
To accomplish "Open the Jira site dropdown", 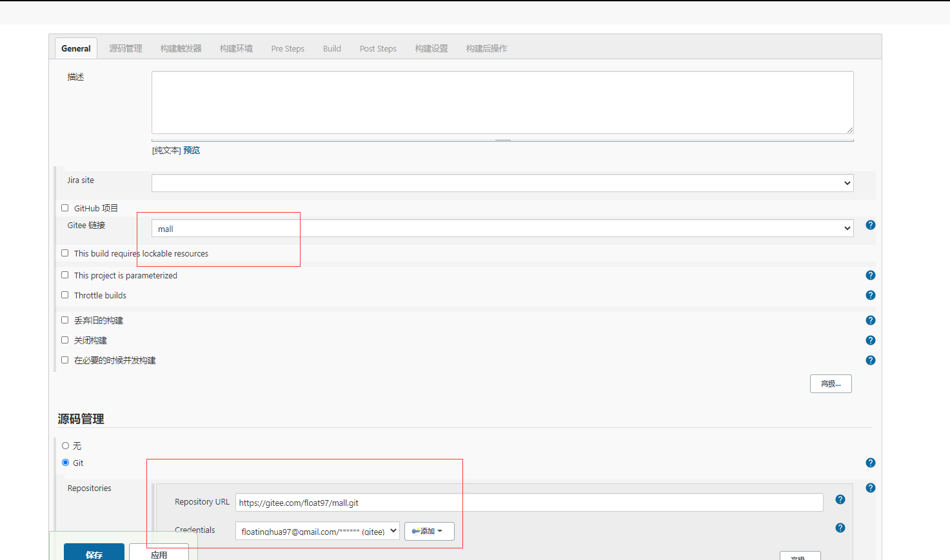I will (x=502, y=183).
